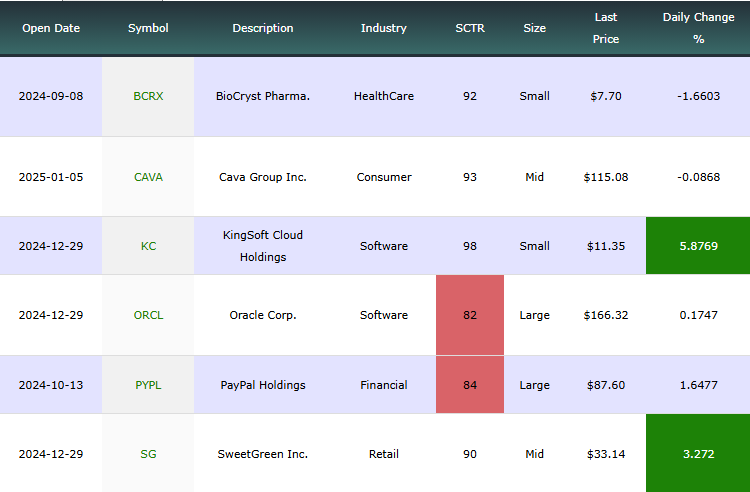Viewport: 750px width, 492px height.
Task: Click the green 3.272 daily change cell
Action: [698, 453]
